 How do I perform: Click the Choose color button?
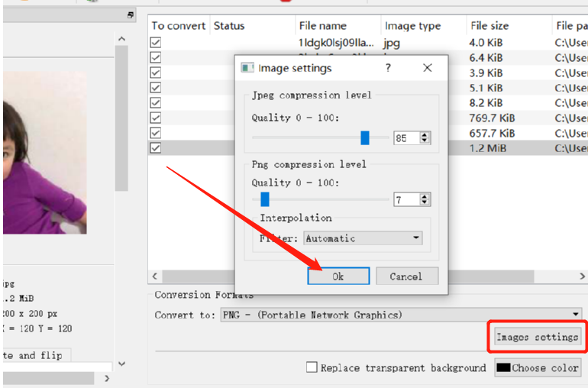pyautogui.click(x=537, y=367)
